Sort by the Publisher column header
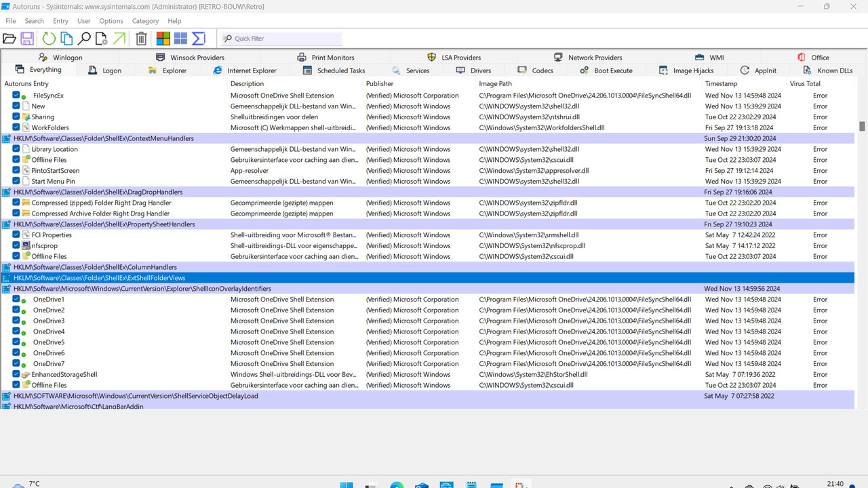Viewport: 868px width, 488px height. tap(419, 83)
